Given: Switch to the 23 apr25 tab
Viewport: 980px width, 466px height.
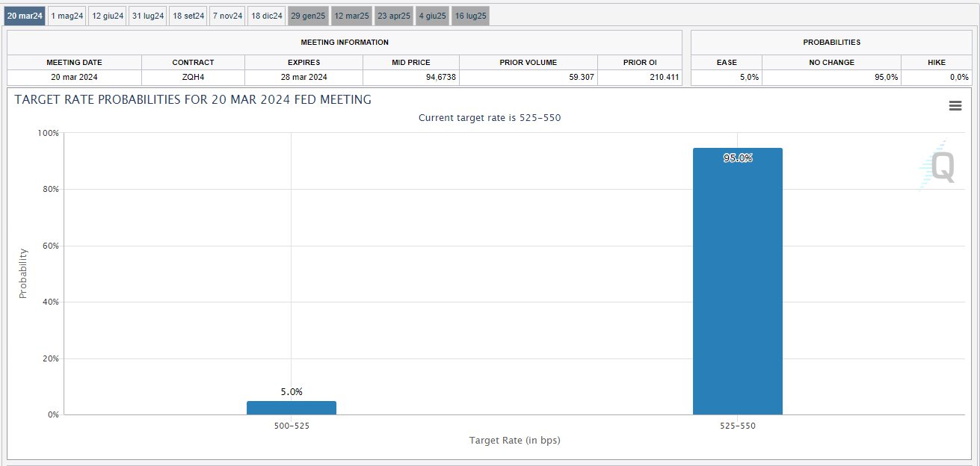Looking at the screenshot, I should click(394, 16).
